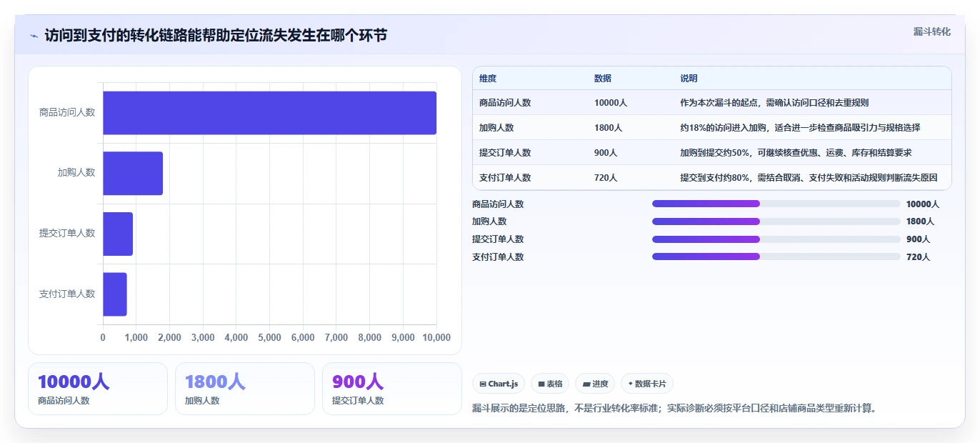Open the 900人 提交订单人数 stat card
980x443 pixels.
[x=392, y=389]
